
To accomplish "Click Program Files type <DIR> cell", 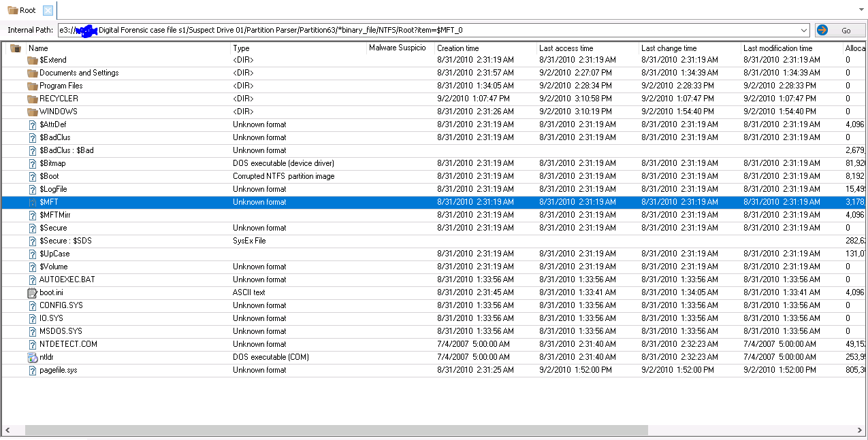I will [x=243, y=86].
